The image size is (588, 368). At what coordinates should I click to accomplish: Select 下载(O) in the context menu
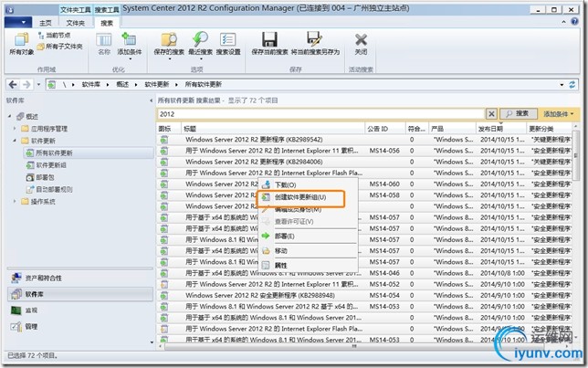click(308, 185)
